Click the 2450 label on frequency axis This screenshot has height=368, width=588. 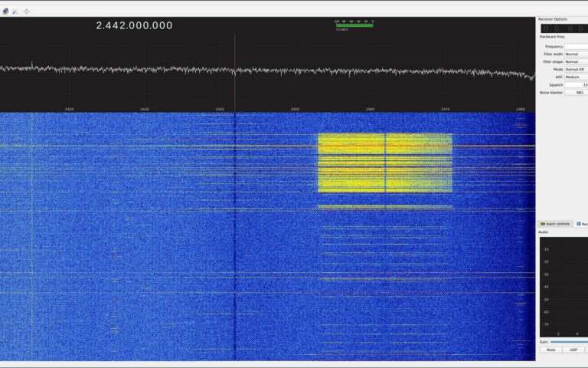pos(295,110)
